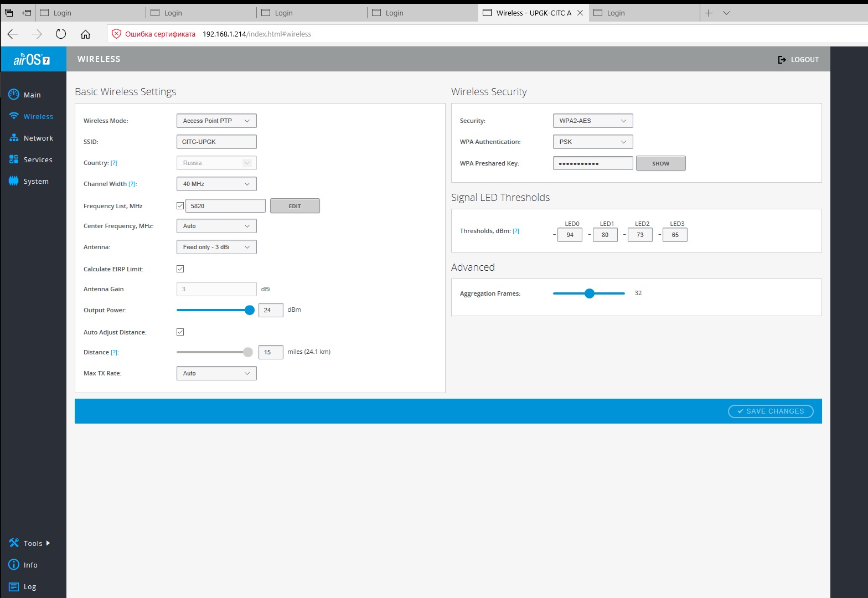868x598 pixels.
Task: Click the browser refresh icon
Action: click(x=61, y=34)
